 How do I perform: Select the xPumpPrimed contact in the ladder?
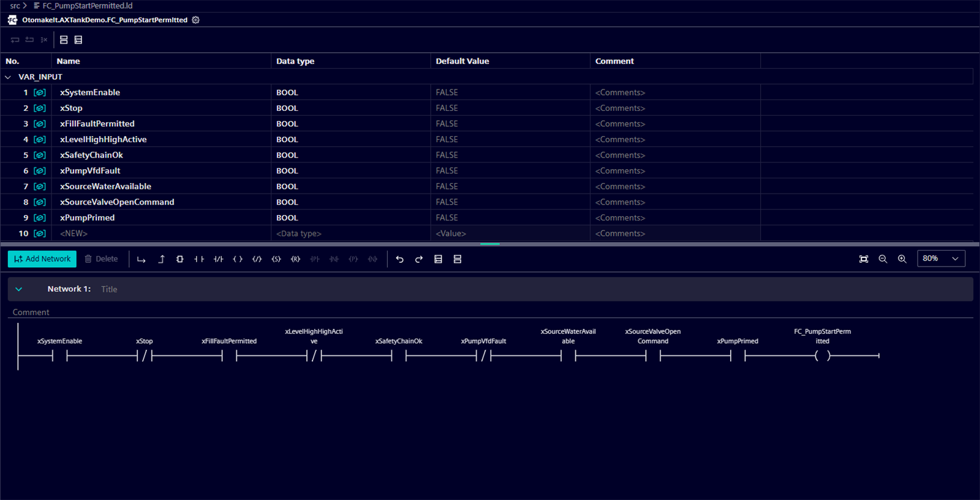[738, 355]
